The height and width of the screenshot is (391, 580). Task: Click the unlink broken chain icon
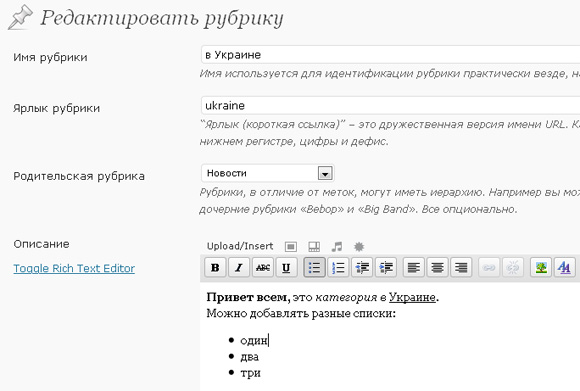coord(513,267)
